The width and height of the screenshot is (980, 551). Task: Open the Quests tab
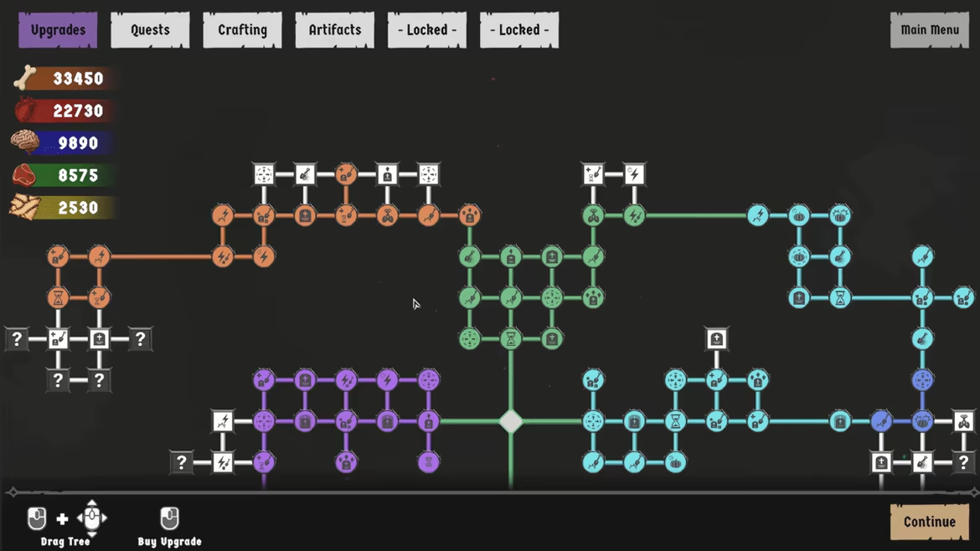150,30
